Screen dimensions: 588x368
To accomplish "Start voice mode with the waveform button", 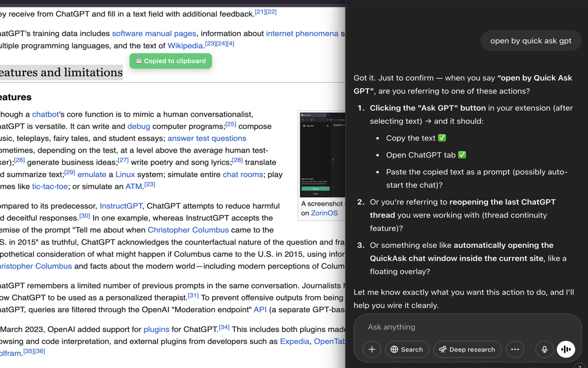I will [x=566, y=349].
